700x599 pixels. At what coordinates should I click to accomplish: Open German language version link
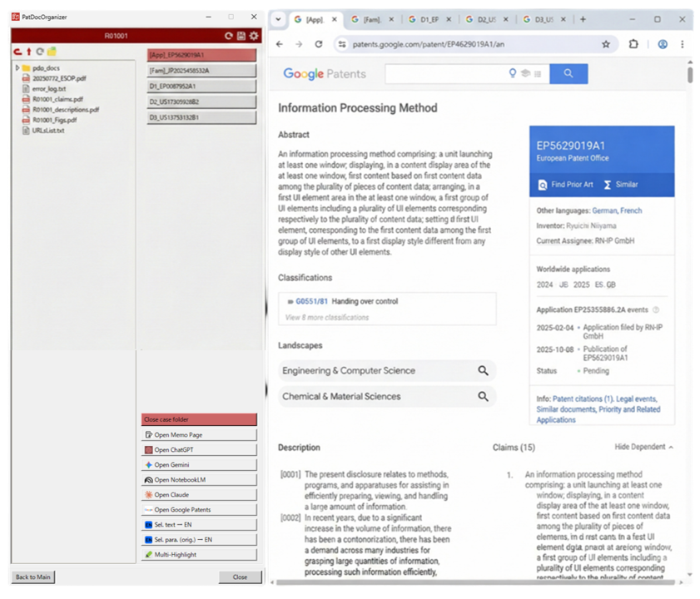pos(604,210)
